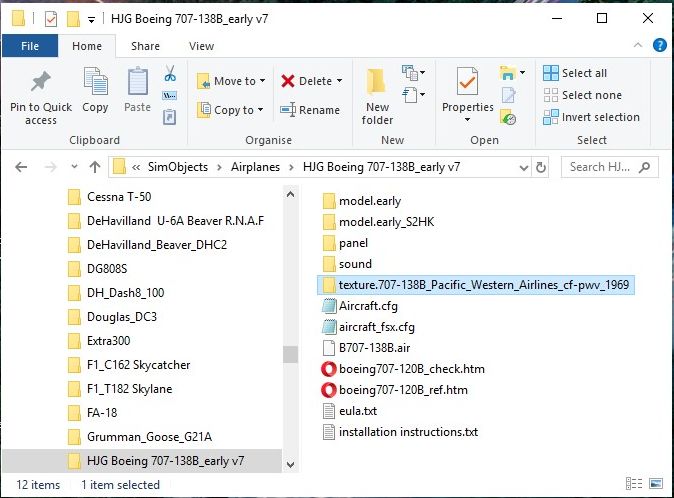674x498 pixels.
Task: Click the search magnifier icon
Action: click(644, 167)
